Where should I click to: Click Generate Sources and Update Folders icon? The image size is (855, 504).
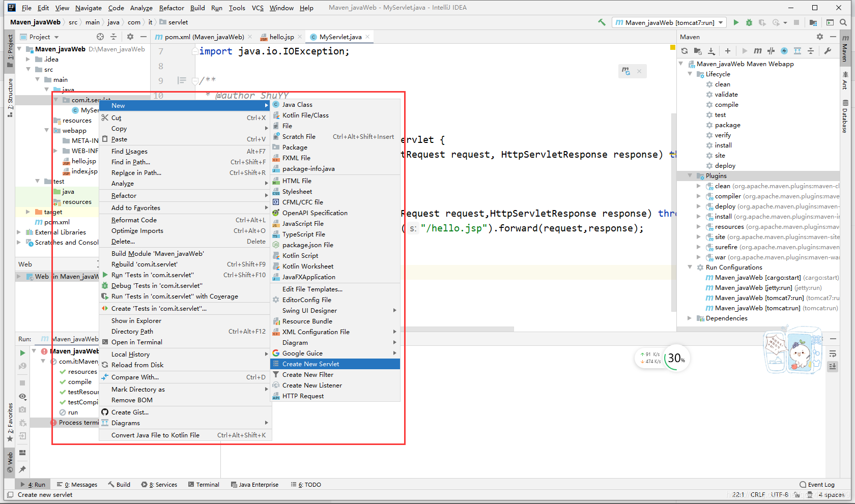click(x=698, y=51)
